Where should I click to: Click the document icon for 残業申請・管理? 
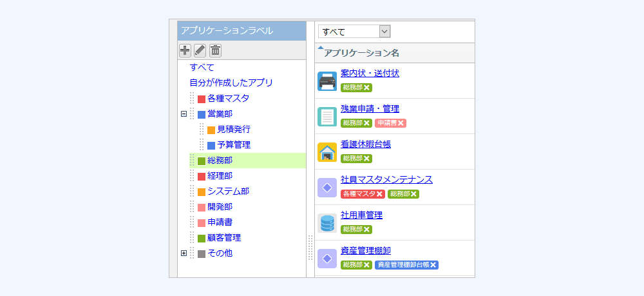tap(327, 117)
